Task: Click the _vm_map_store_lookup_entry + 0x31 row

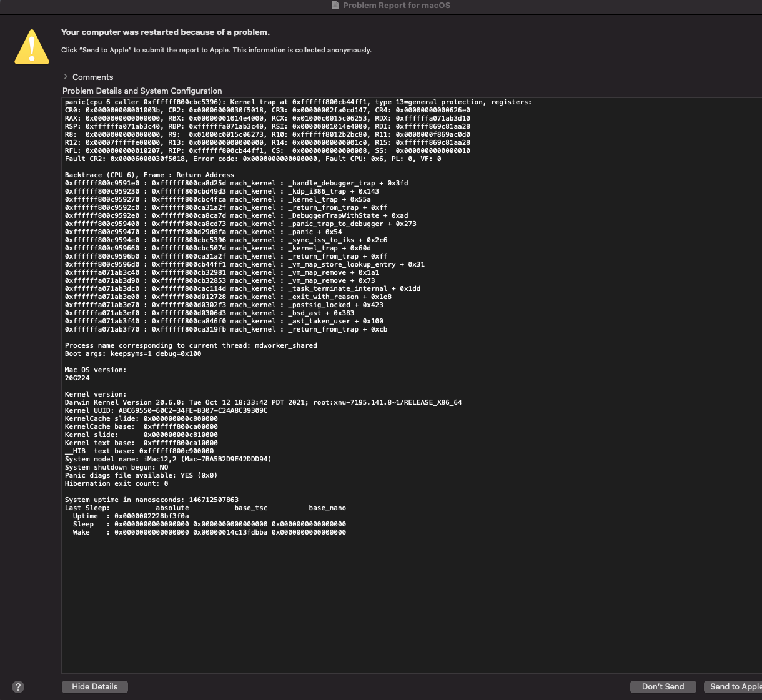Action: (x=245, y=264)
